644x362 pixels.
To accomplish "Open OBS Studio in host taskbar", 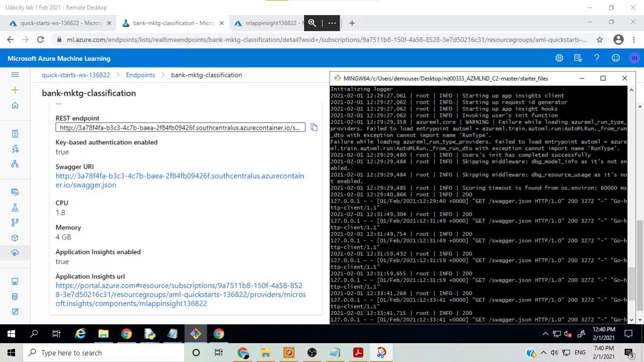I will point(312,353).
